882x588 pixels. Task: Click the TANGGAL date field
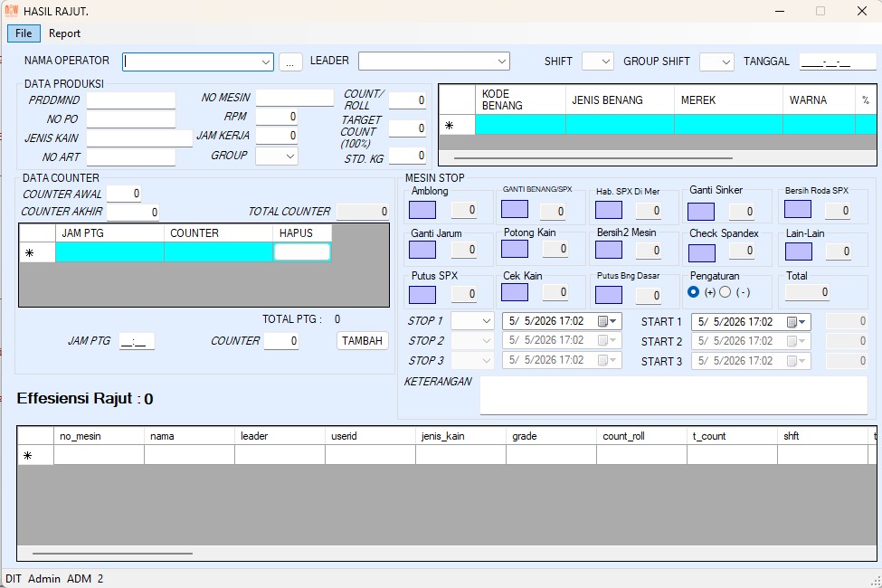coord(838,62)
